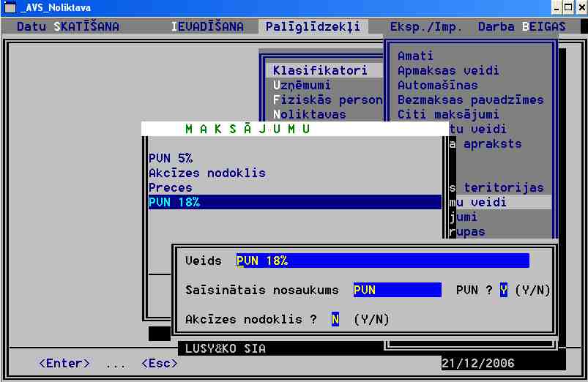This screenshot has height=382, width=588.
Task: Edit the Veids field value PVN 18%
Action: [x=383, y=261]
